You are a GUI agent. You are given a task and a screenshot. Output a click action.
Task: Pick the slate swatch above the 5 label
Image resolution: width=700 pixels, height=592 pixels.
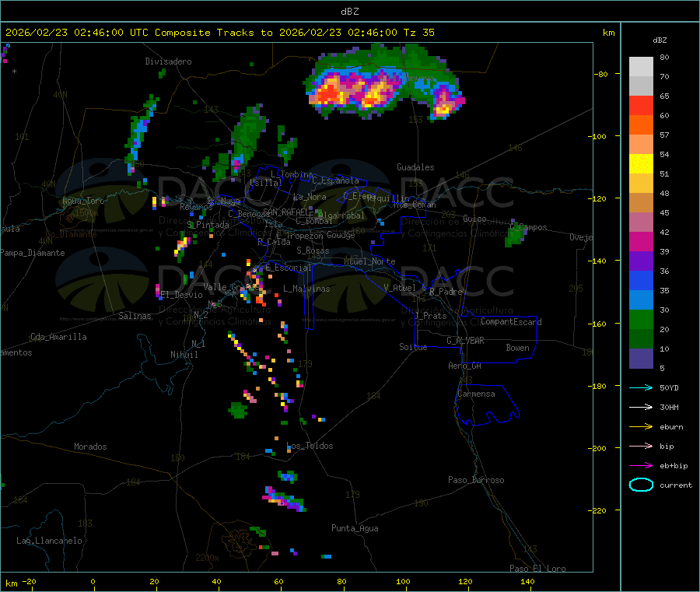tap(641, 359)
